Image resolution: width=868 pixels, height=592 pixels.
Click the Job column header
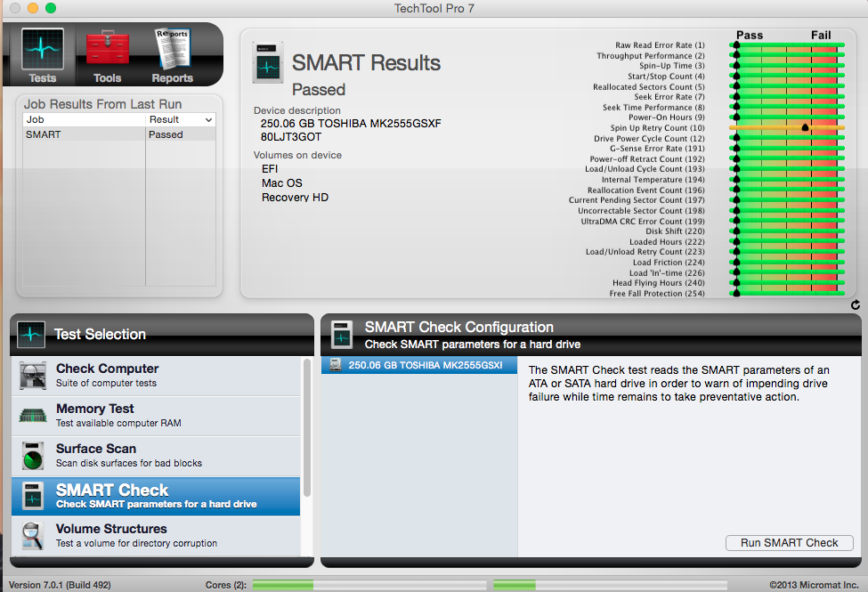point(84,119)
